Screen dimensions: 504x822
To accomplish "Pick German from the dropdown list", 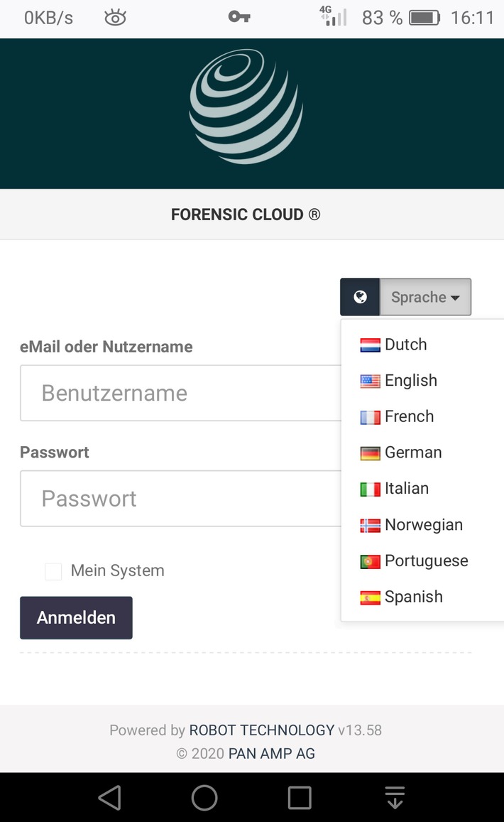I will (412, 453).
